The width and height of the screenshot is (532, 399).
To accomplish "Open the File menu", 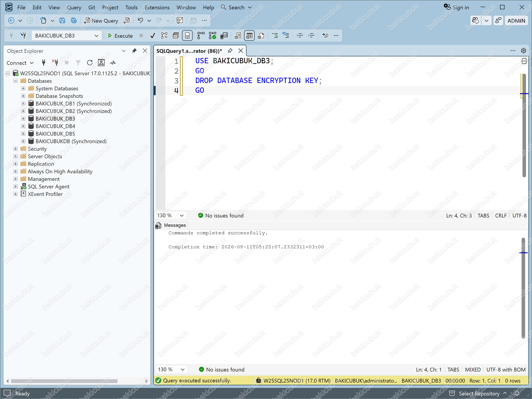I will coord(21,8).
